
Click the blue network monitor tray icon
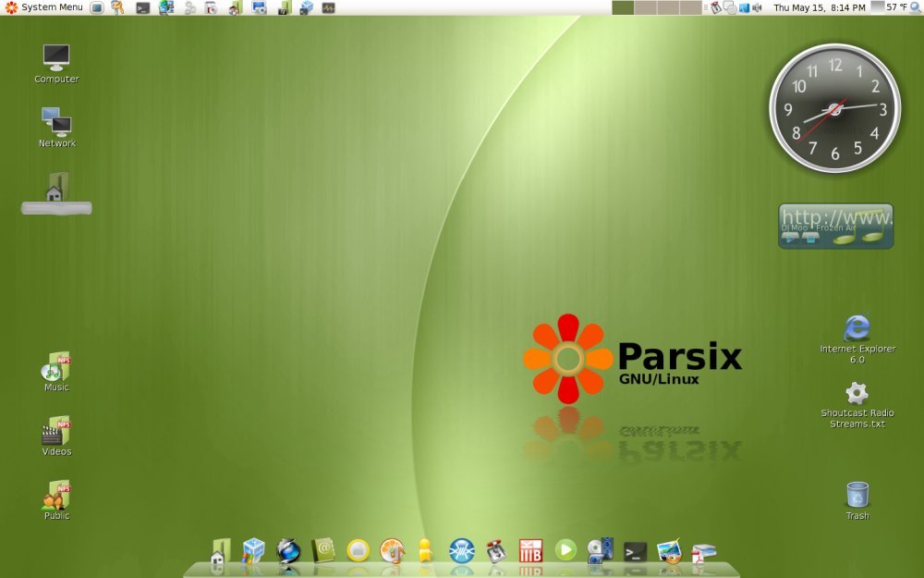[744, 7]
